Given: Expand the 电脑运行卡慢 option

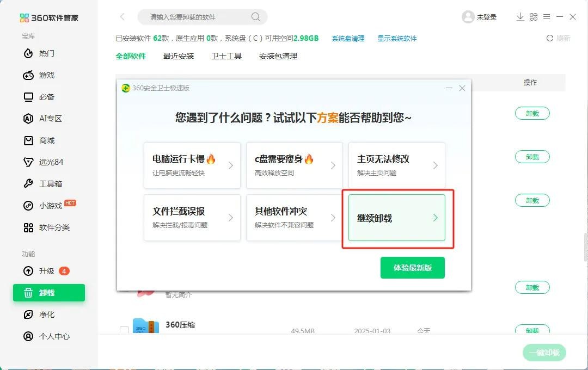Looking at the screenshot, I should pos(192,165).
